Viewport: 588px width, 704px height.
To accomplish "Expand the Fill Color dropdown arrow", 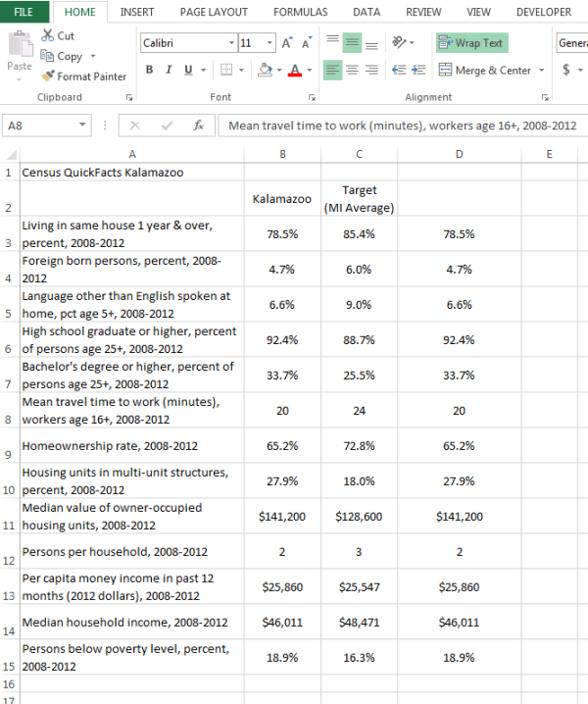I will (x=279, y=70).
